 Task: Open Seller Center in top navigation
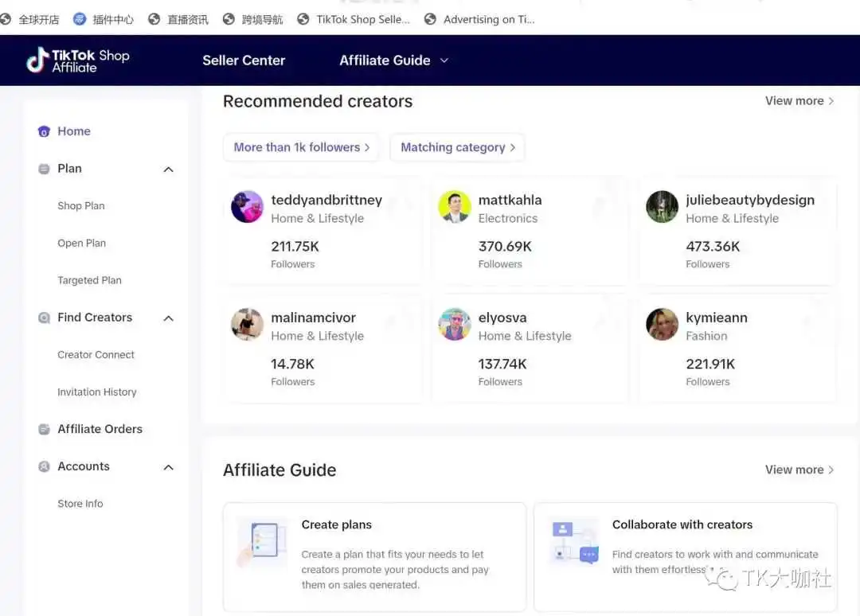244,60
